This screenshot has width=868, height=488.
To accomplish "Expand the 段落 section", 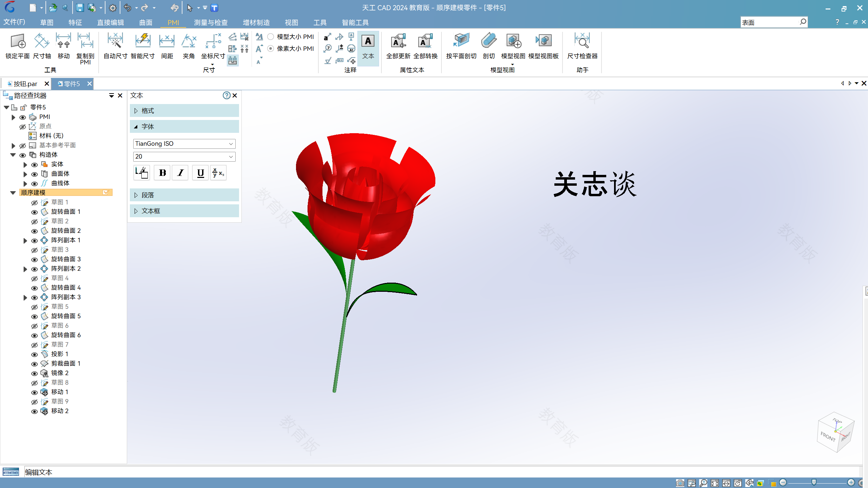I will [184, 195].
